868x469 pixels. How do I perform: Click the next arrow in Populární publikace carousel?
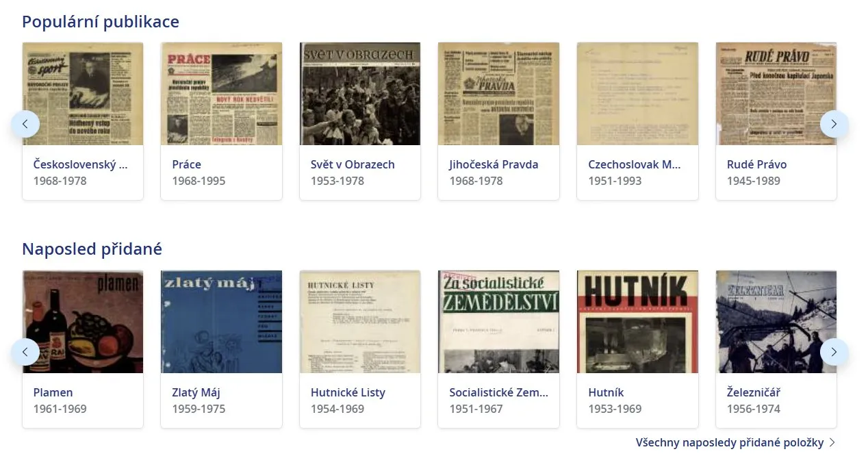tap(834, 124)
